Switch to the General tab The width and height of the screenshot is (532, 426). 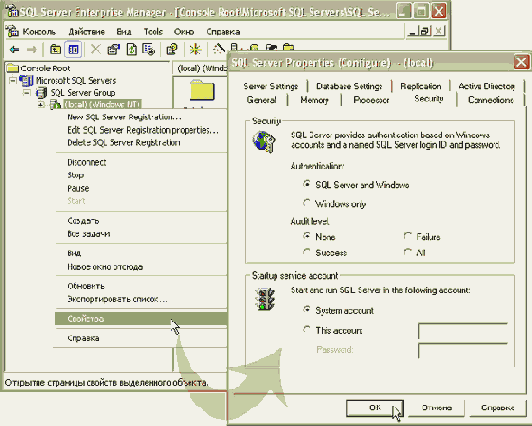tap(261, 100)
